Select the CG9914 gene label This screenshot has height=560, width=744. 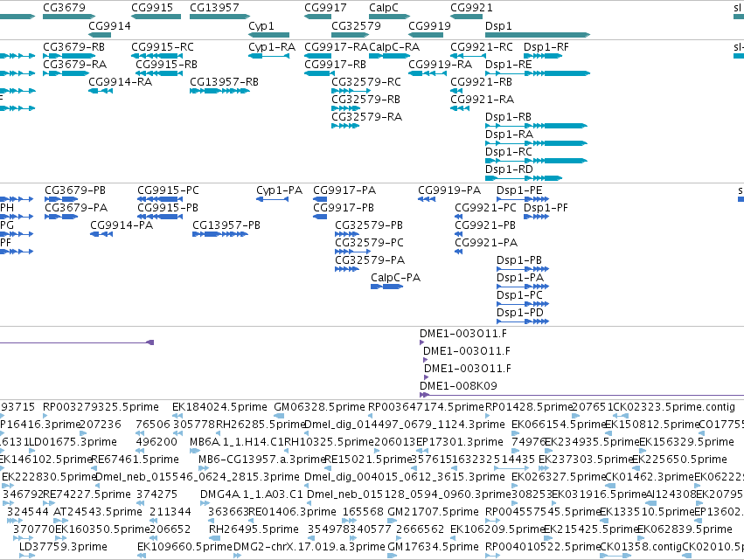click(x=109, y=25)
